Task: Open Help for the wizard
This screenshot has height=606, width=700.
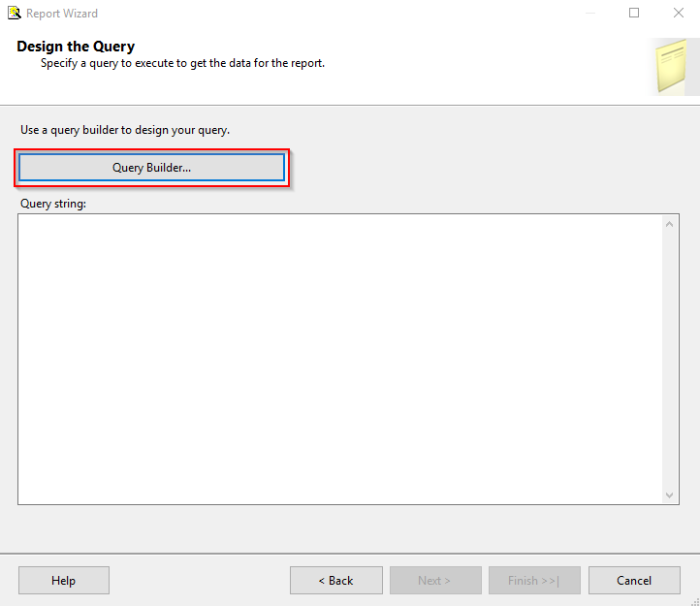Action: point(64,580)
